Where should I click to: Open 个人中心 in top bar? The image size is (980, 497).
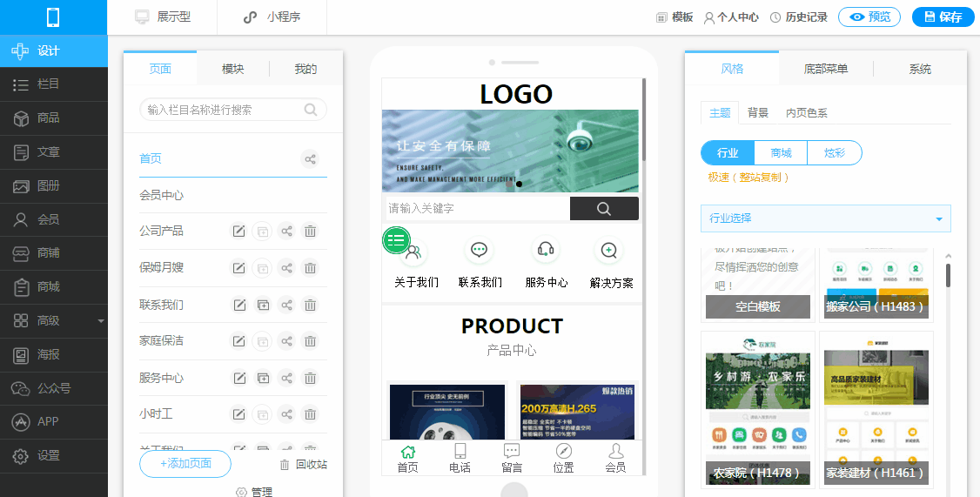pyautogui.click(x=730, y=17)
